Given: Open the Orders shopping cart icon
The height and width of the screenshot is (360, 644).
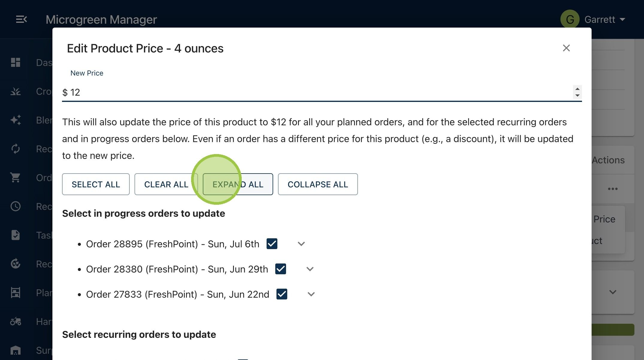Looking at the screenshot, I should (16, 177).
